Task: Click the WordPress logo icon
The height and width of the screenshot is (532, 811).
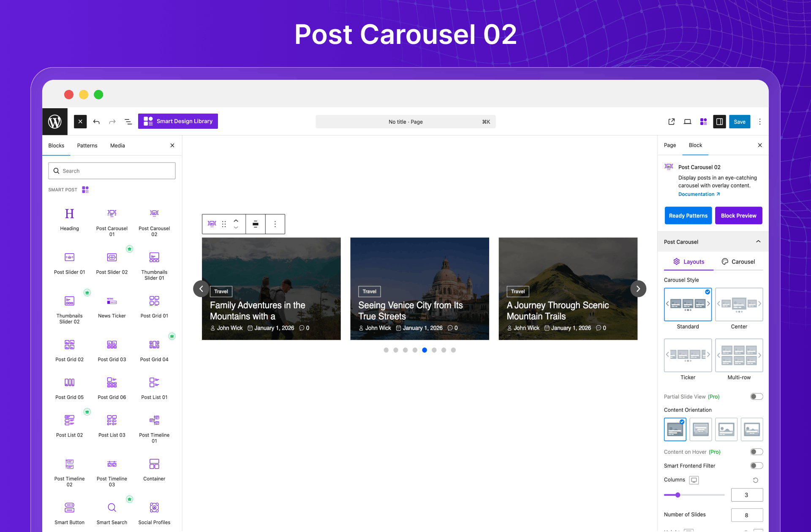Action: pyautogui.click(x=55, y=122)
